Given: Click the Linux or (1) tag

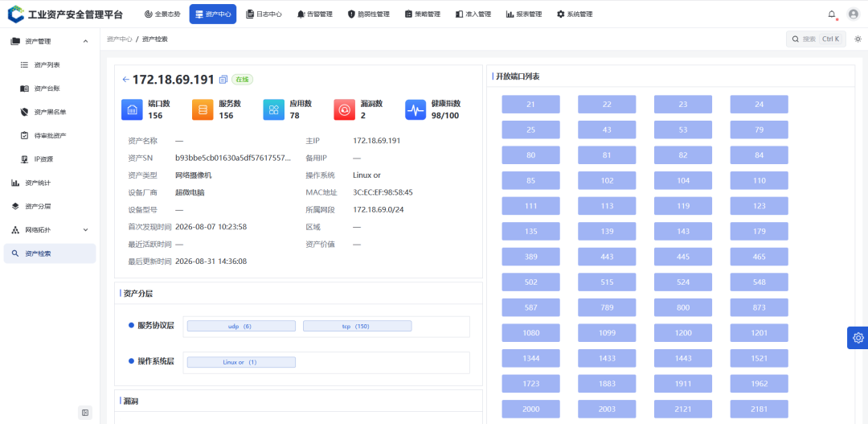Looking at the screenshot, I should (x=241, y=362).
